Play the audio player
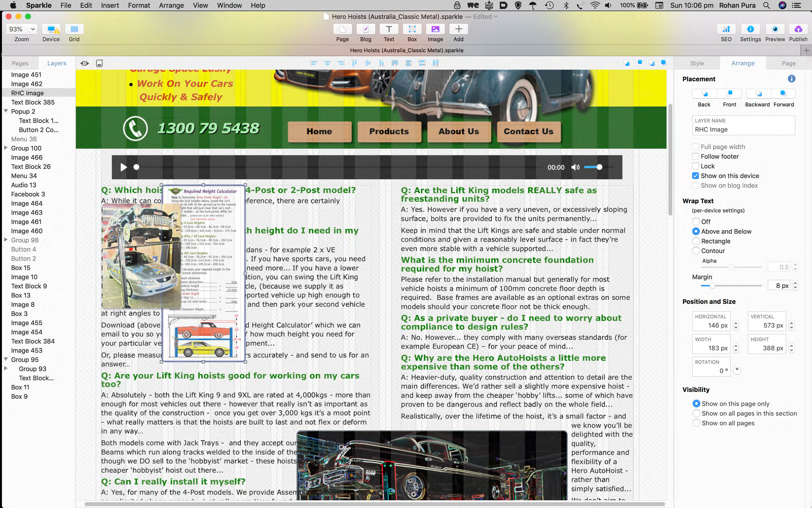 click(123, 167)
